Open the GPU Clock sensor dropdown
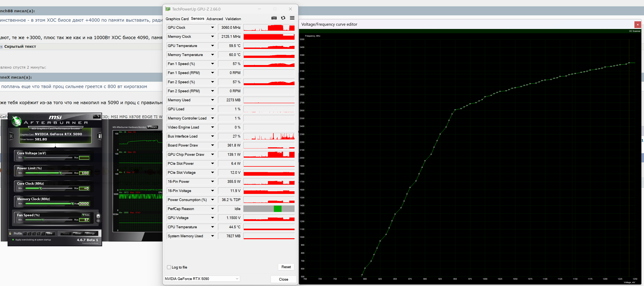The image size is (644, 286). [x=212, y=27]
